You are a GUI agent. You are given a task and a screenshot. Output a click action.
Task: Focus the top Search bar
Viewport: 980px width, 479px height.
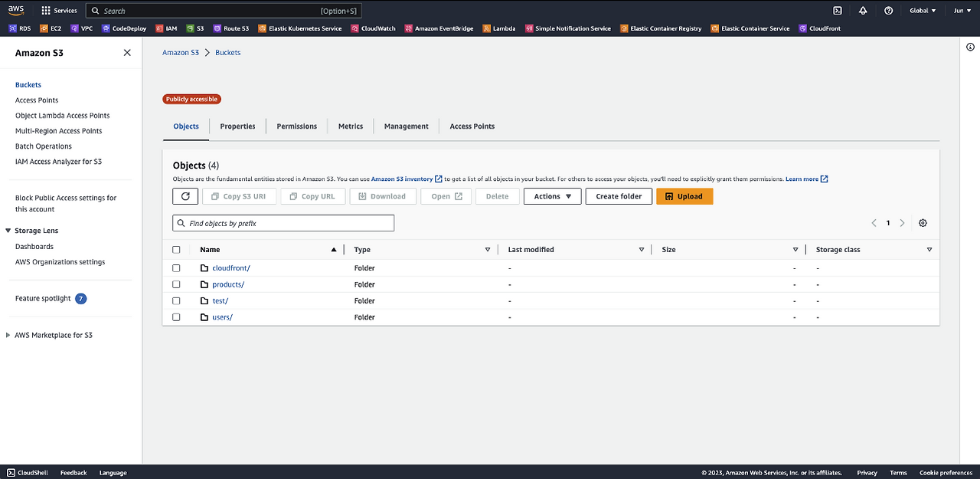click(223, 11)
